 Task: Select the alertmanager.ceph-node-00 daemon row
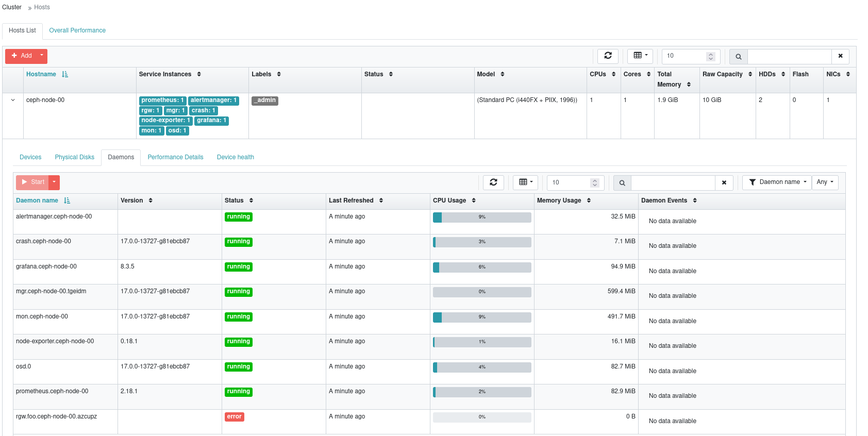pos(429,222)
